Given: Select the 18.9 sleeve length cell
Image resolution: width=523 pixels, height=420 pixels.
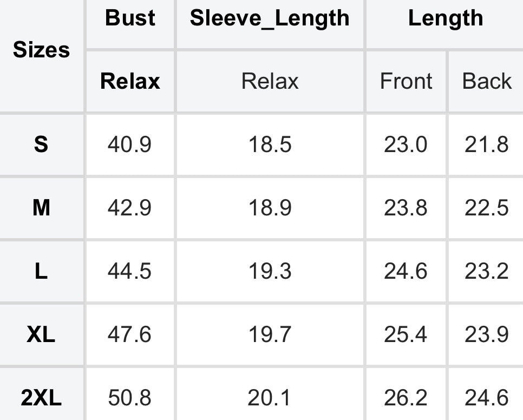Looking at the screenshot, I should click(x=270, y=208).
